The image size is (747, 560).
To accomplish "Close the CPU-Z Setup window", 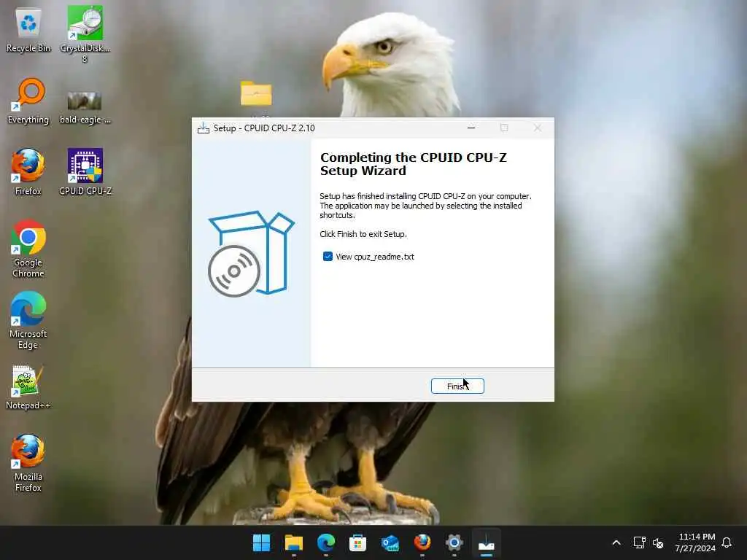I will [x=538, y=128].
